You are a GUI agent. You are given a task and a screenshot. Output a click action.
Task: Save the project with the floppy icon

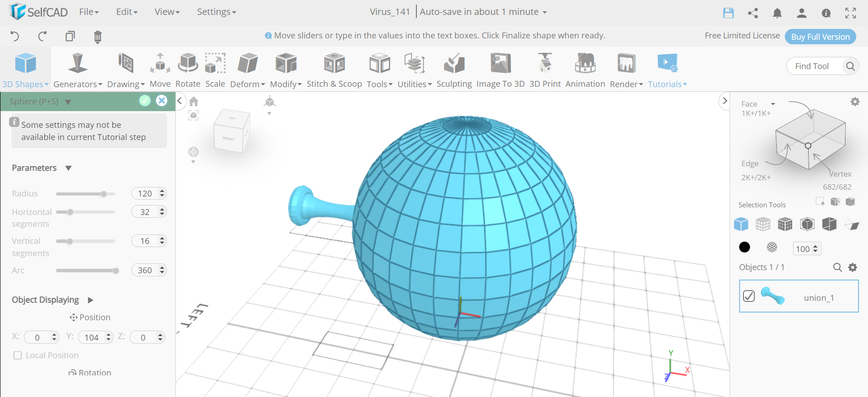click(728, 13)
